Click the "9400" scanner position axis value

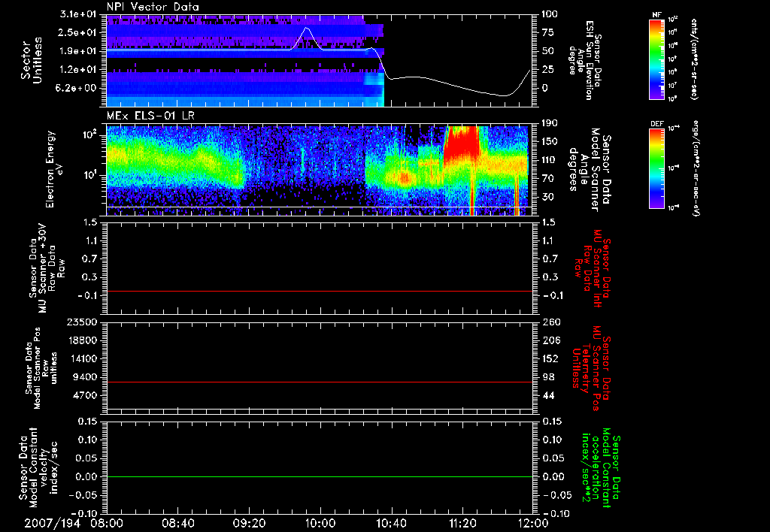click(86, 377)
